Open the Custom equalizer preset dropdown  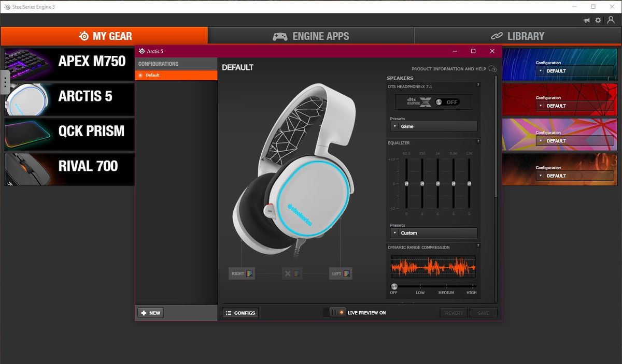tap(433, 232)
